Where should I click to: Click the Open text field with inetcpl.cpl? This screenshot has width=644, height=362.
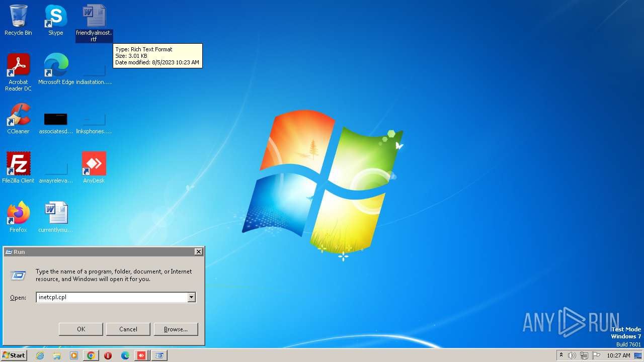[x=112, y=297]
